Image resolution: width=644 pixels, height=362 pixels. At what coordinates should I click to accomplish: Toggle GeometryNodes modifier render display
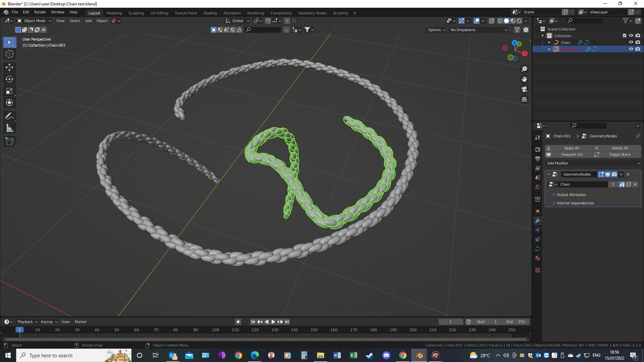614,174
